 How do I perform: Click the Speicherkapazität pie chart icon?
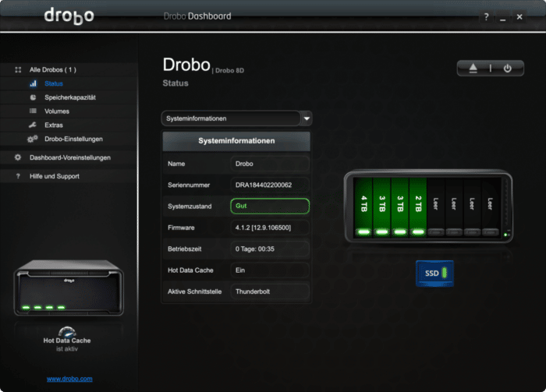point(33,97)
